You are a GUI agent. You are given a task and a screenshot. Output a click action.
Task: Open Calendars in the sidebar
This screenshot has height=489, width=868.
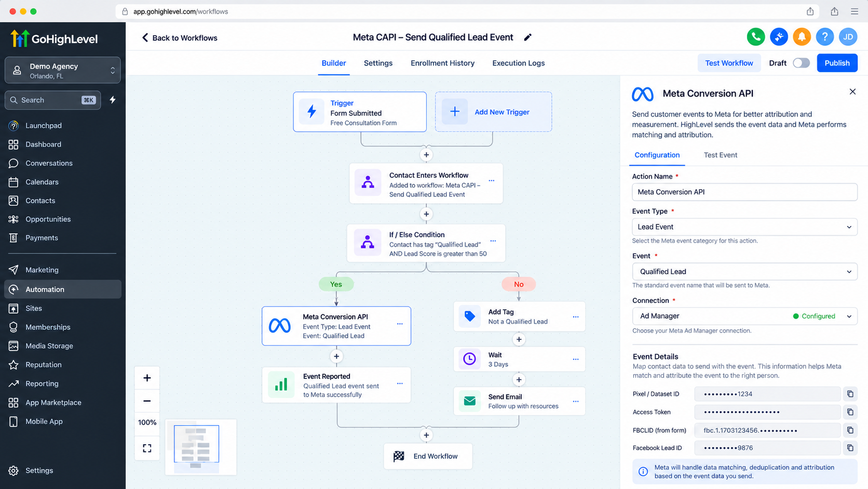[x=63, y=182]
